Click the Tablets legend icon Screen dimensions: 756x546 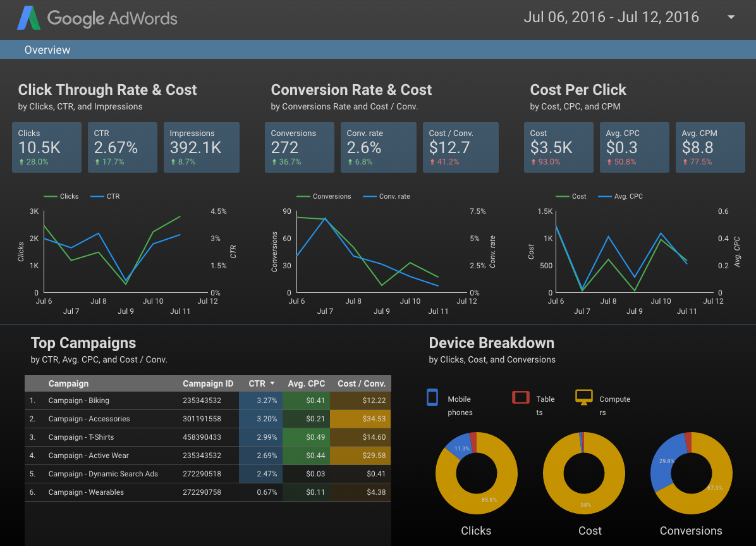[x=521, y=397]
